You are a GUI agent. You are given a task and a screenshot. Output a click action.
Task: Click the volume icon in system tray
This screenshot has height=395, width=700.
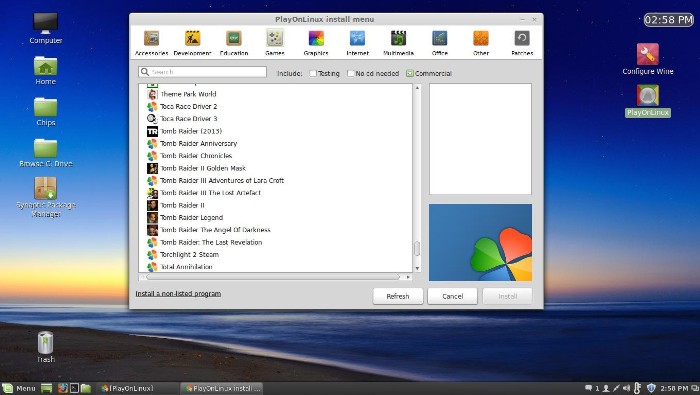pyautogui.click(x=626, y=388)
